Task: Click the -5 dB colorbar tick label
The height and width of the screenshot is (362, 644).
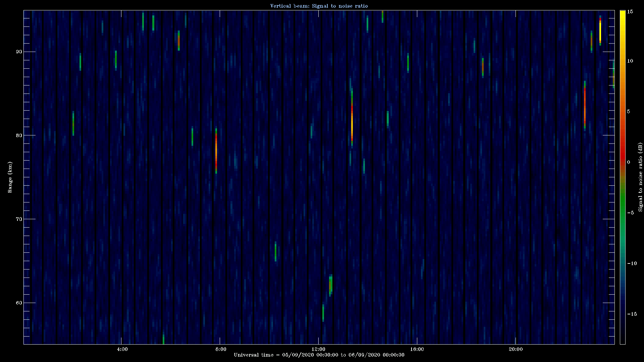Action: coord(630,213)
